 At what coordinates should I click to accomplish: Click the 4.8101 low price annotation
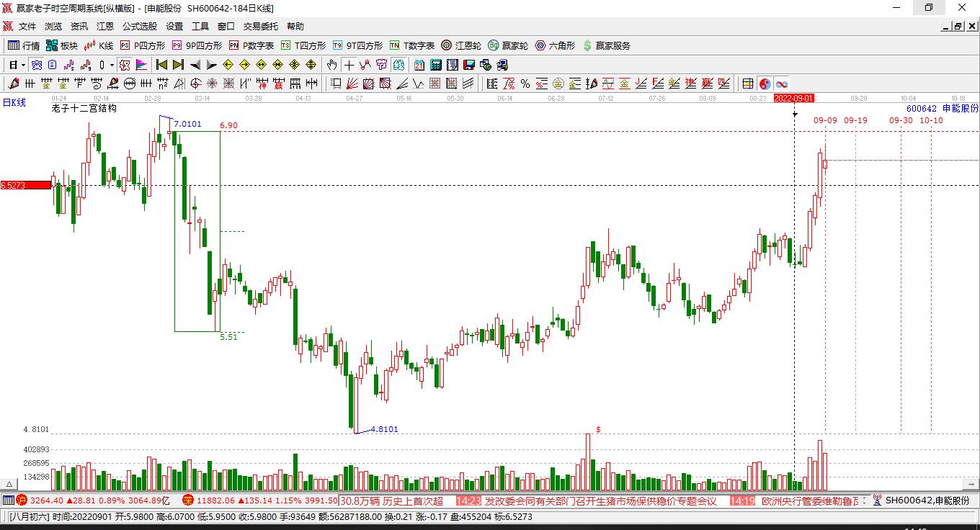[384, 429]
